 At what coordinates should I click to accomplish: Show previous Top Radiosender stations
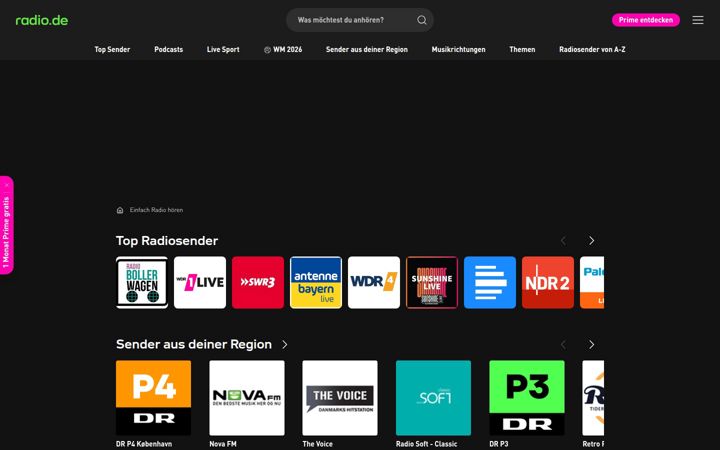(563, 241)
